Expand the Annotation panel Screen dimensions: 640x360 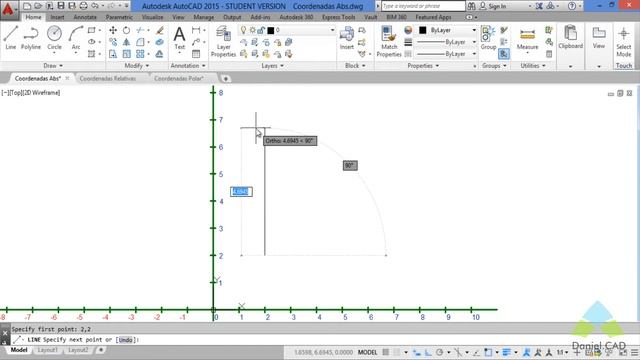[188, 65]
